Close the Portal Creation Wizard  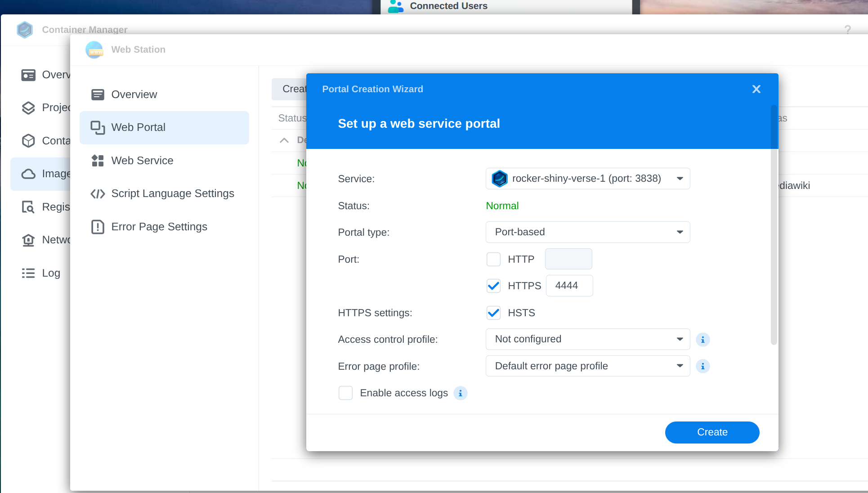coord(756,89)
